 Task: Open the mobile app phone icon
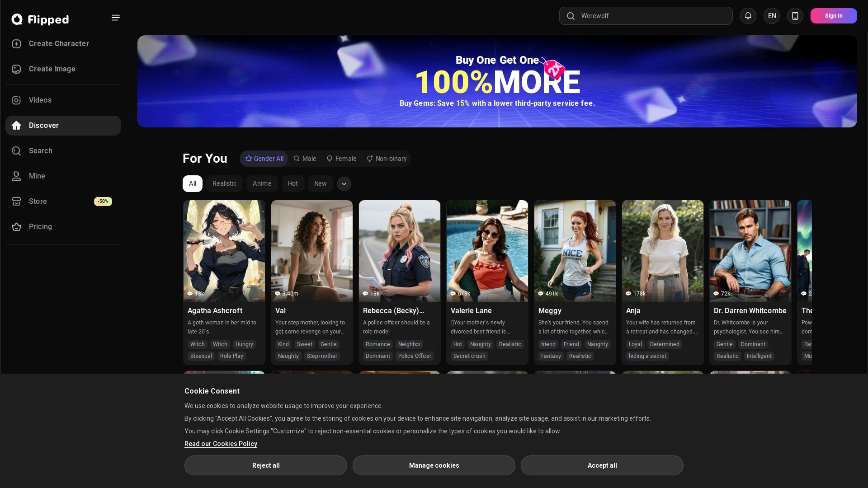(795, 16)
